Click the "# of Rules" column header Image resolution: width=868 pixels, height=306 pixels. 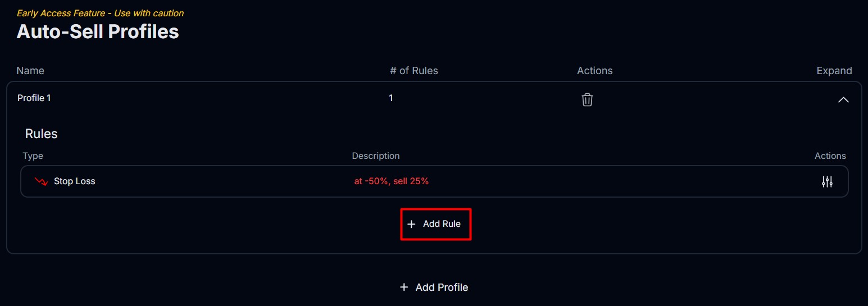click(x=414, y=71)
